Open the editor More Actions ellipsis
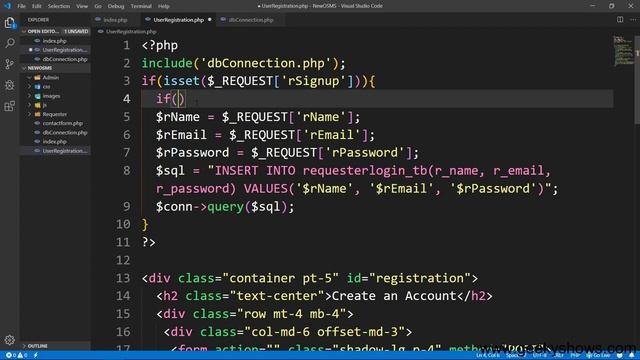Image resolution: width=640 pixels, height=360 pixels. coord(633,20)
